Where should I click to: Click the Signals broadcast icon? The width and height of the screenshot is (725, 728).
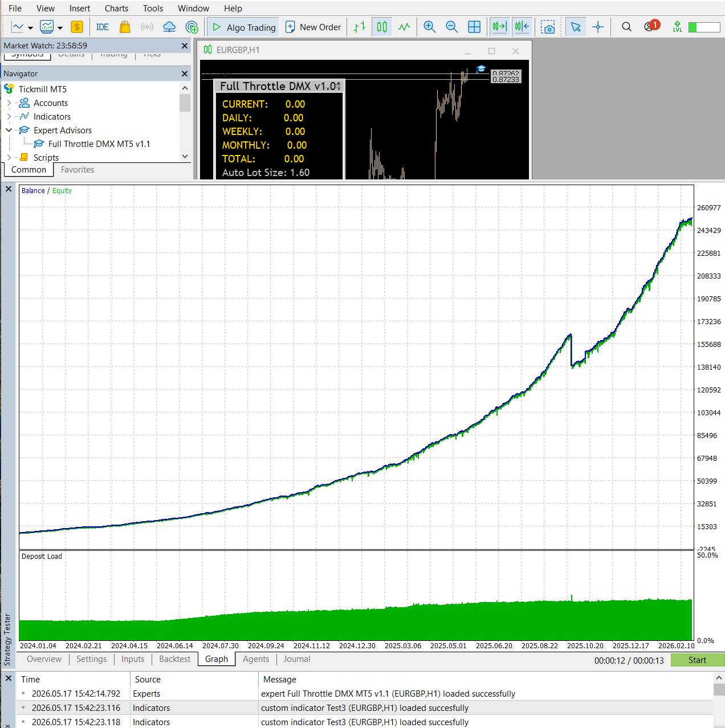point(147,27)
